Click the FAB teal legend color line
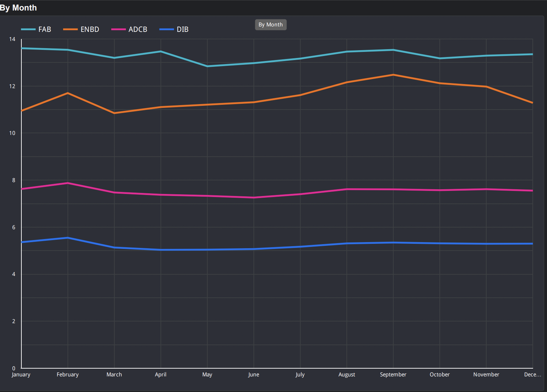 (28, 30)
